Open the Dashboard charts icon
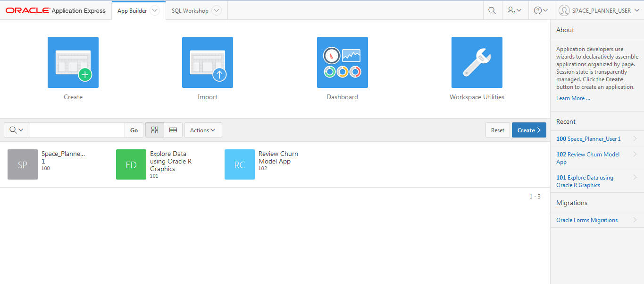 pyautogui.click(x=343, y=62)
